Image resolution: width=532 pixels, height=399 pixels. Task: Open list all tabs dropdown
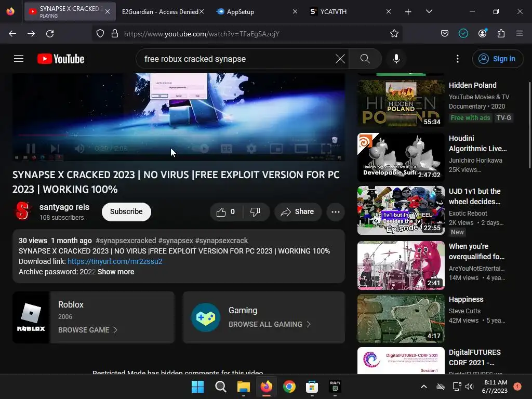tap(429, 11)
